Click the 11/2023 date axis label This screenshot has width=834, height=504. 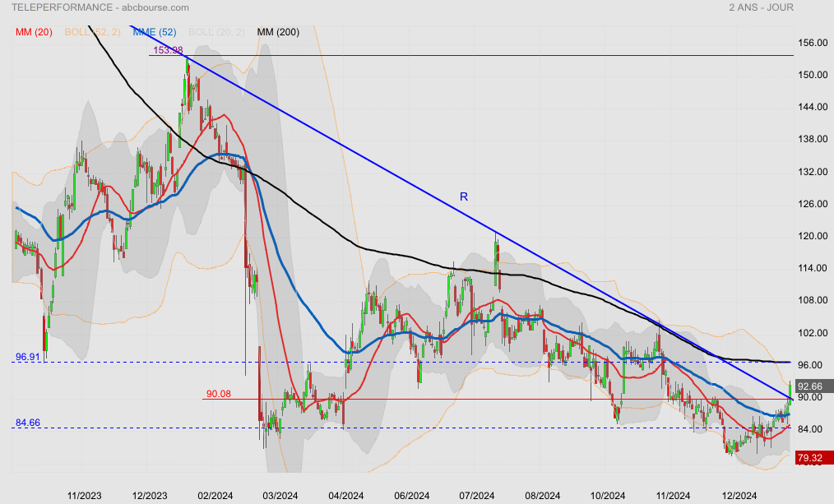coord(84,496)
